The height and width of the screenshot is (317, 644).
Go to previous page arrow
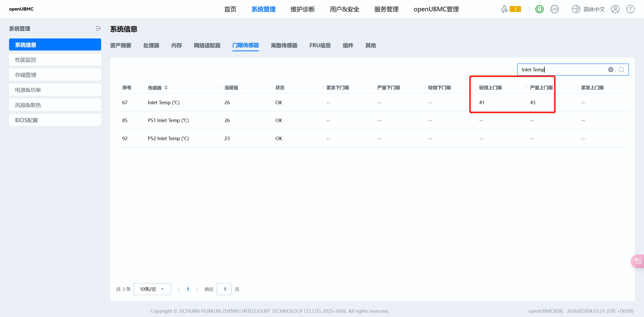pos(179,289)
